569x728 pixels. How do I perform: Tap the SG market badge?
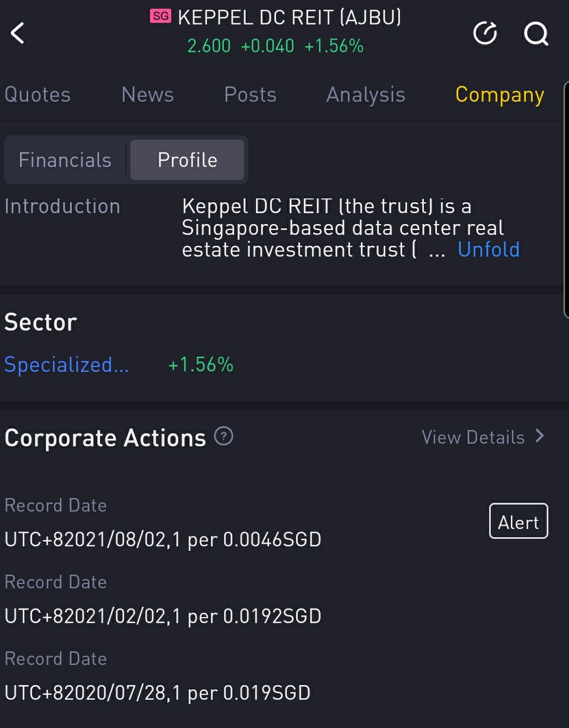click(160, 16)
